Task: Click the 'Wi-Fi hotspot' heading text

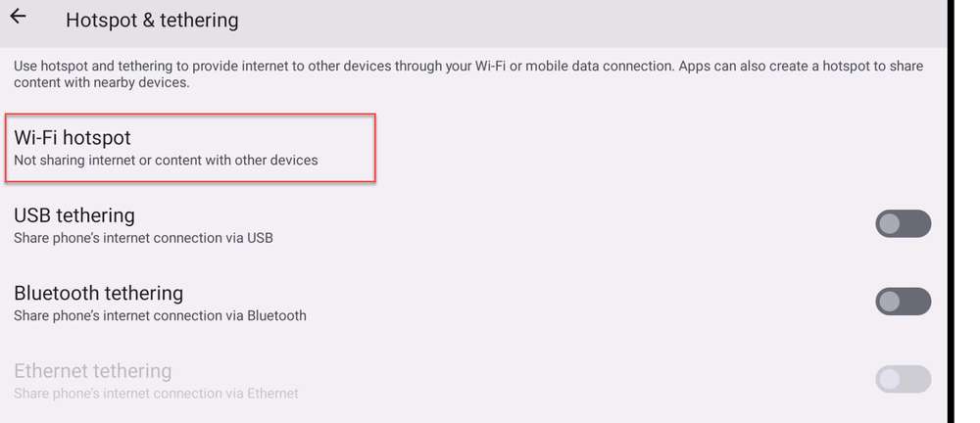Action: coord(73,137)
